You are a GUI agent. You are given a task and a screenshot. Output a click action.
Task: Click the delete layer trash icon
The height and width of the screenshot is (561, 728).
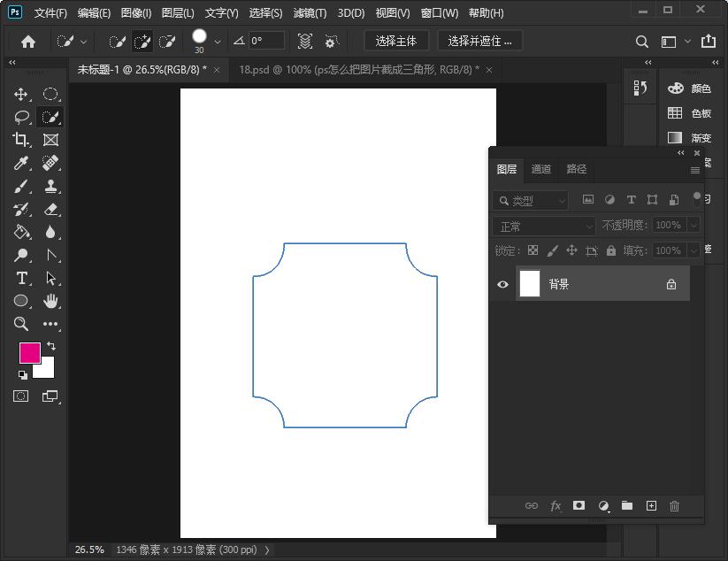click(x=674, y=506)
